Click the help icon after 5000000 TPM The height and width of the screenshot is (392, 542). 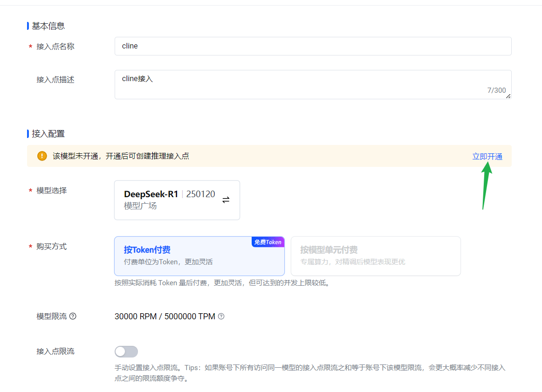click(221, 316)
